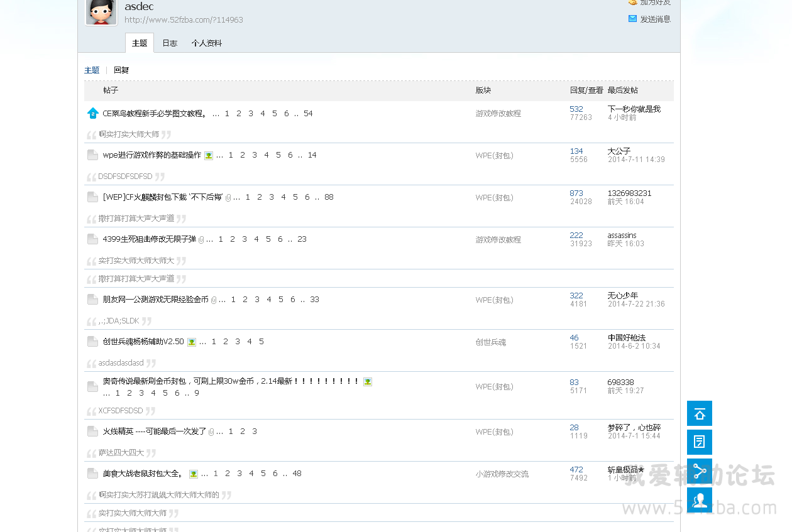The image size is (792, 532).
Task: Click the attachment clip icon on CF火麒麟 thread
Action: 228,198
